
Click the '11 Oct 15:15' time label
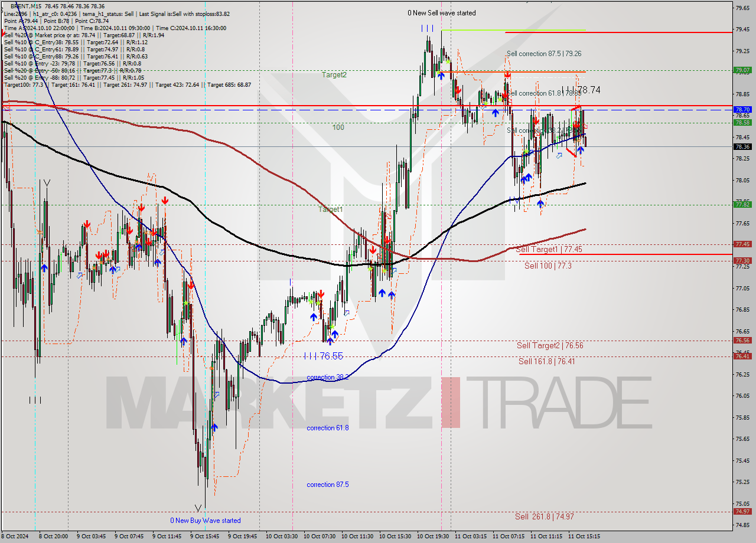584,537
